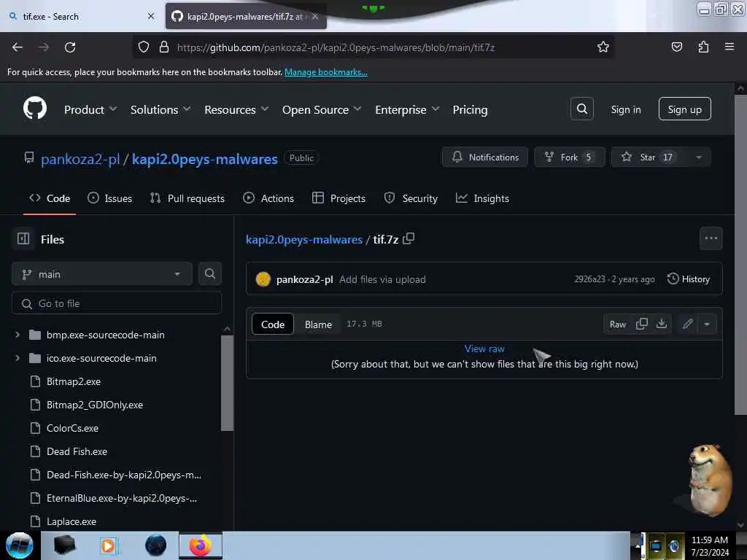This screenshot has height=560, width=747.
Task: Expand the bmp.exe-sourcecode-main folder
Action: [x=18, y=335]
